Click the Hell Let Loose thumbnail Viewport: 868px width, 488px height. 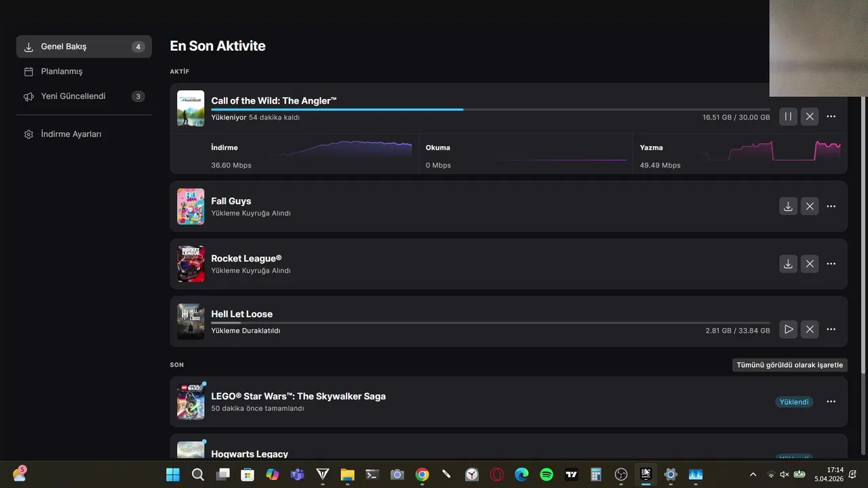[x=191, y=321]
